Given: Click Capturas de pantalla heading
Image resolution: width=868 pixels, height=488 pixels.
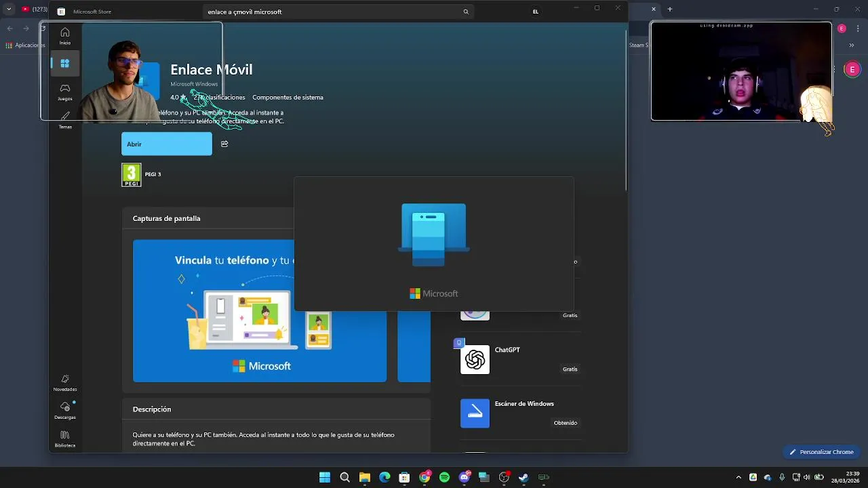Looking at the screenshot, I should click(x=166, y=218).
